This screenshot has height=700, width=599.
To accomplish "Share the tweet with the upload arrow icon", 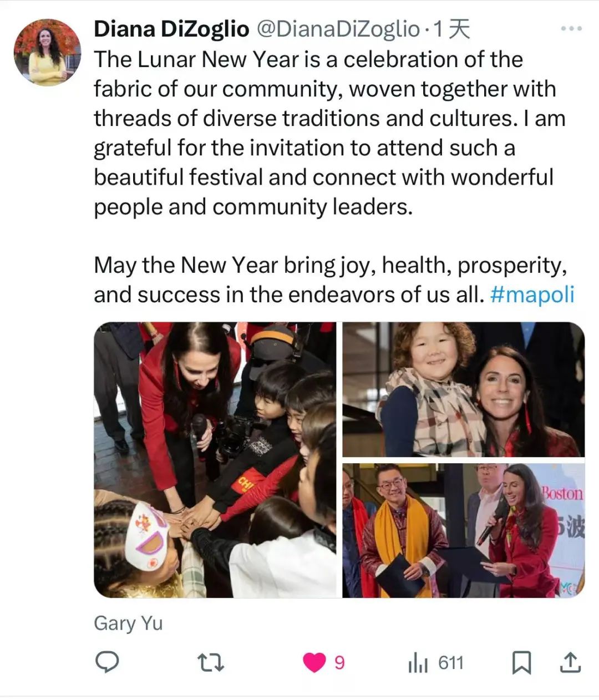I will pos(570,662).
